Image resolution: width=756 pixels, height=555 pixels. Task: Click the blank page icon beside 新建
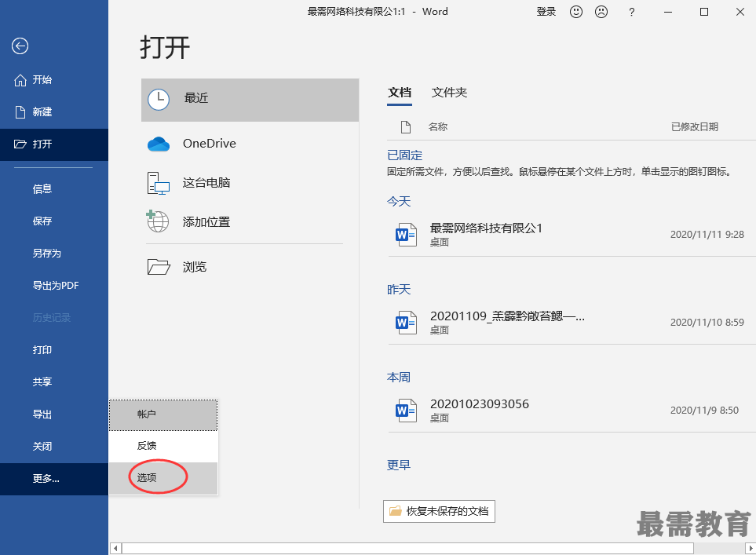20,112
